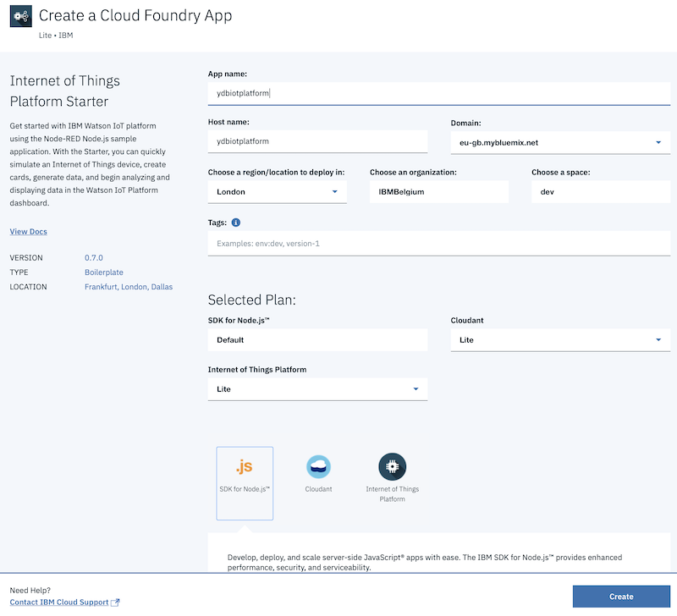Click the external link icon beside support
This screenshot has width=677, height=616.
pos(115,602)
